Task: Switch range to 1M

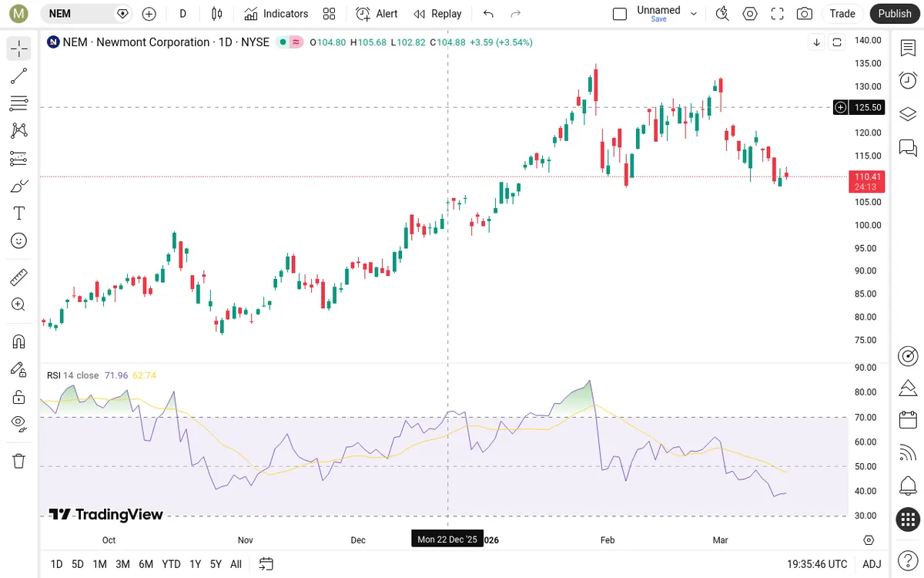Action: coord(99,564)
